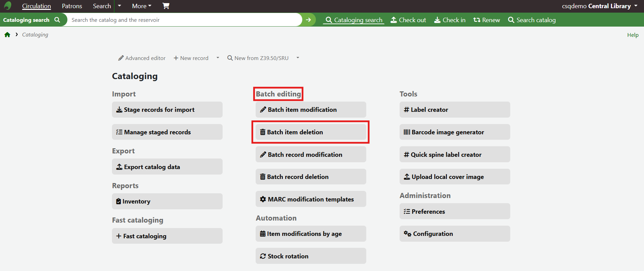Open the shopping cart icon
Image resolution: width=644 pixels, height=271 pixels.
tap(166, 6)
